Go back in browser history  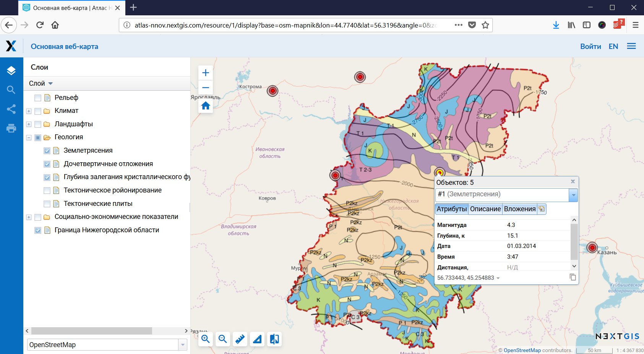9,25
